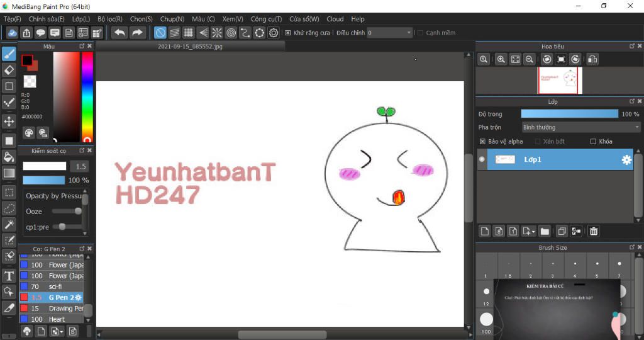Image resolution: width=644 pixels, height=340 pixels.
Task: Open Điều chỉnh dropdown
Action: 389,33
